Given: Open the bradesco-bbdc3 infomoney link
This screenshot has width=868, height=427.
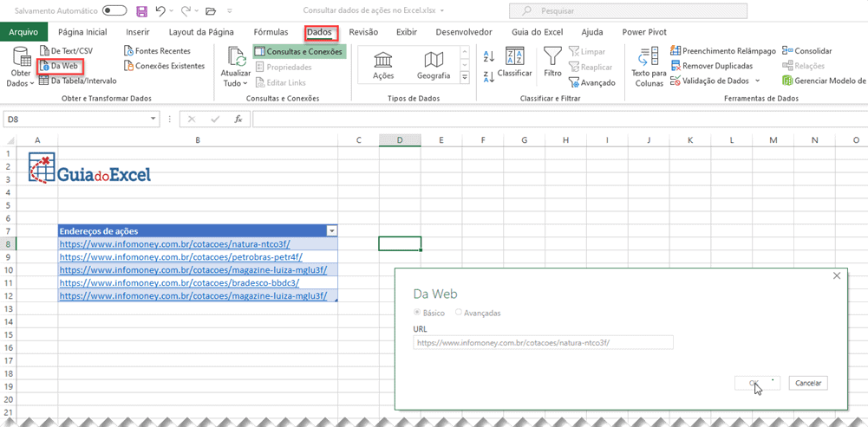Looking at the screenshot, I should (x=179, y=282).
